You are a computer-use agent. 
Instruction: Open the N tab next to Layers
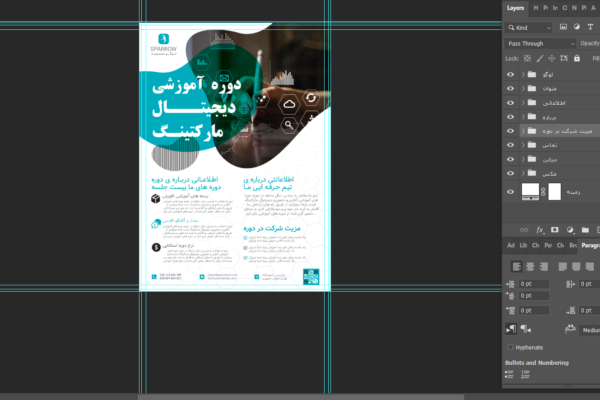tap(574, 8)
